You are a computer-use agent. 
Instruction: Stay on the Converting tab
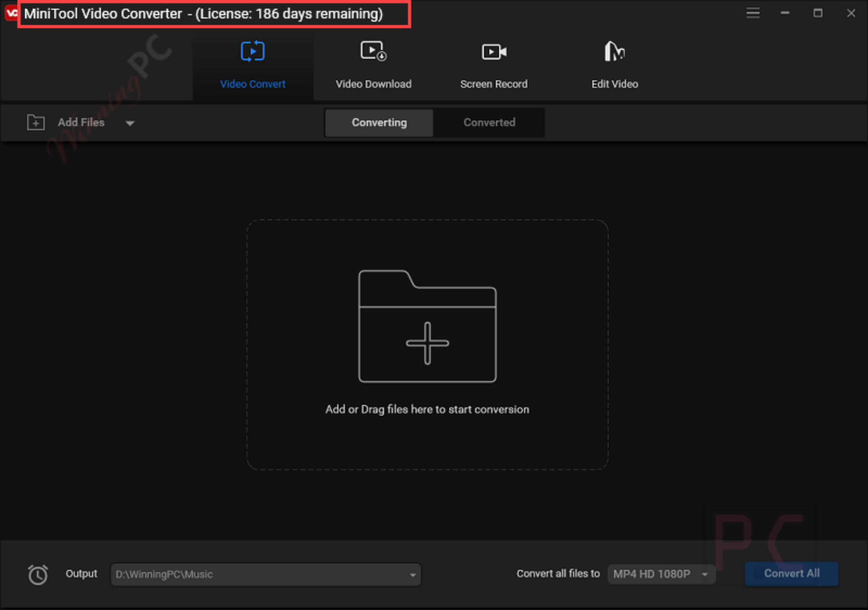pyautogui.click(x=378, y=123)
